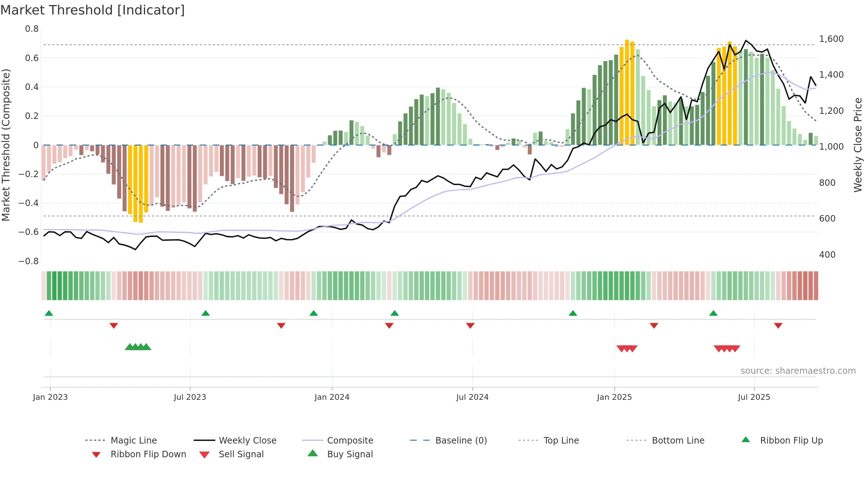This screenshot has height=488, width=868.
Task: Click the green buy signal cluster in 2023
Action: [138, 347]
